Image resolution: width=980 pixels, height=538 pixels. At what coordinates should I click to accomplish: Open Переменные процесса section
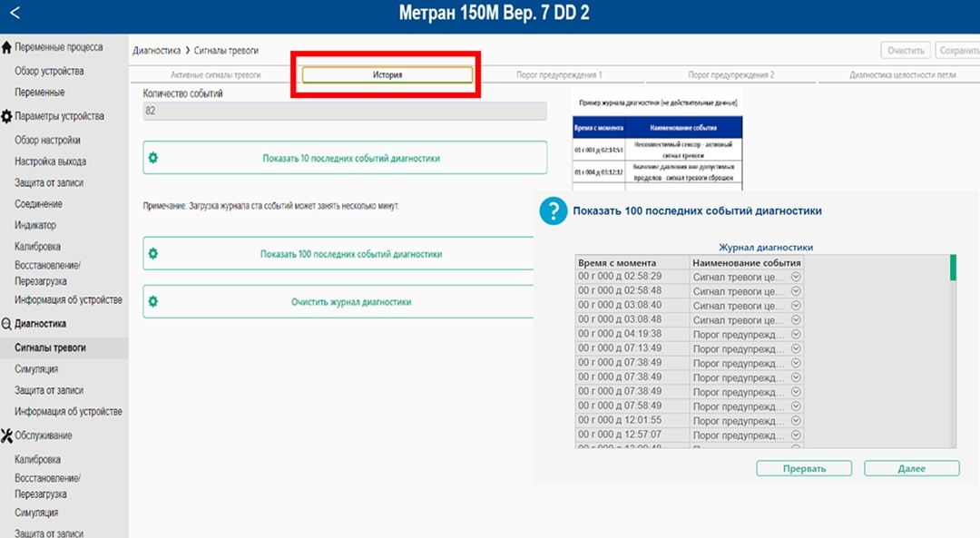(x=59, y=47)
